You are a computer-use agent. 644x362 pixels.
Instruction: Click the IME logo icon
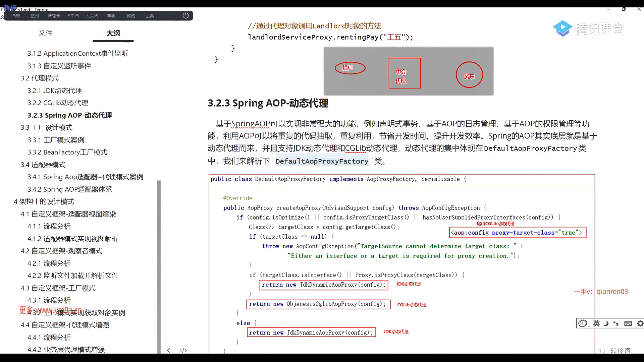(583, 323)
